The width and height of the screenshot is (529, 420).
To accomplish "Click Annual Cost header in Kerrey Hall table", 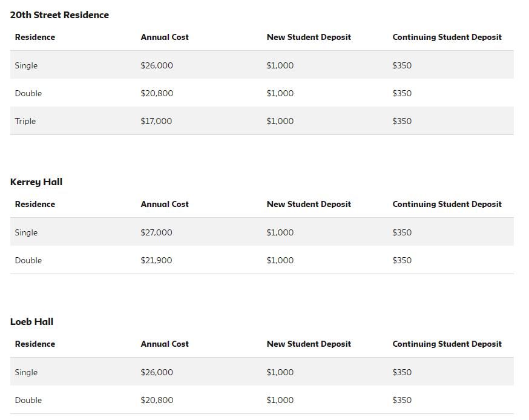I will [165, 204].
